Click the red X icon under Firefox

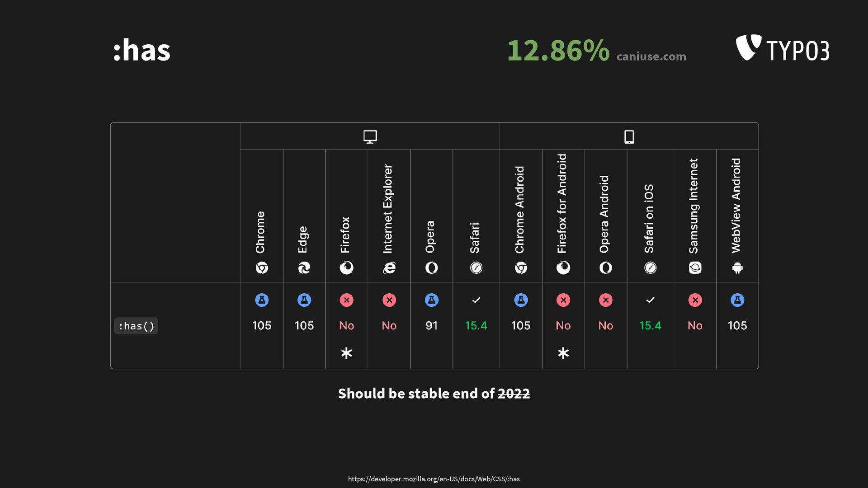(347, 300)
